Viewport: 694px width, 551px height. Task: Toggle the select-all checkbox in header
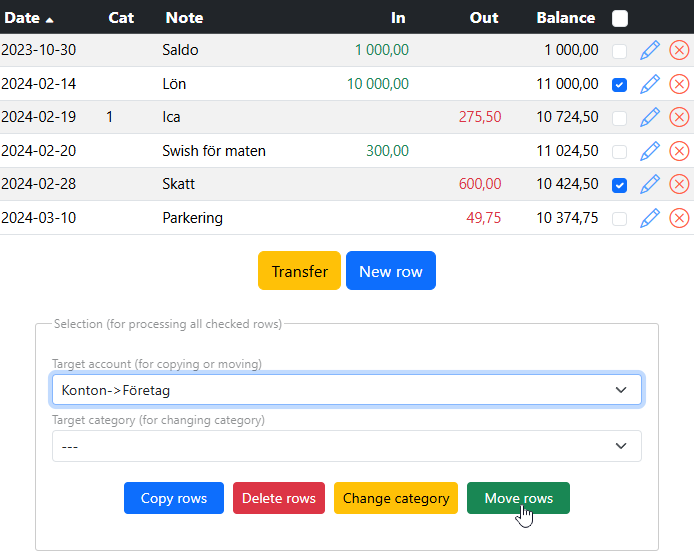pyautogui.click(x=620, y=18)
